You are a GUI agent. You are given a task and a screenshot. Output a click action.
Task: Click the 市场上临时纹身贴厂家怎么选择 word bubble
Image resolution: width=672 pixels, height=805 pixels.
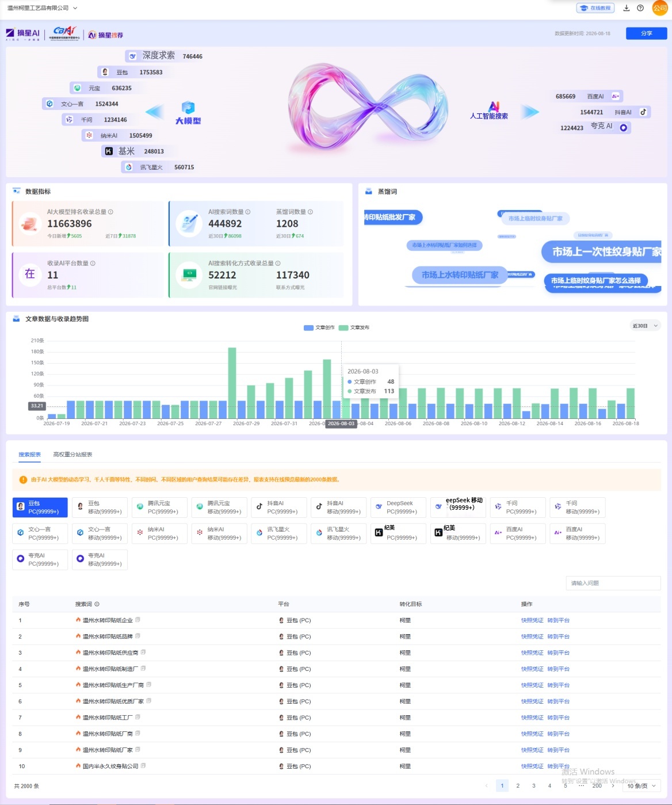(x=596, y=281)
